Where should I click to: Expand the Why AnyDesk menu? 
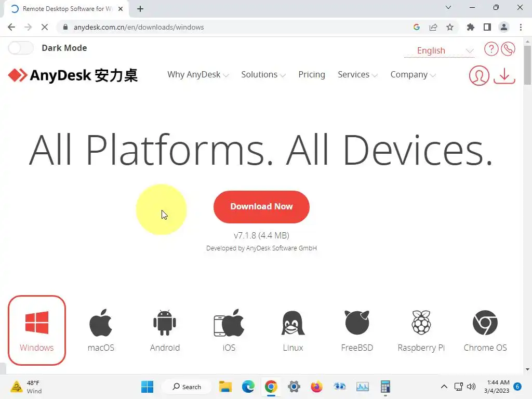pyautogui.click(x=198, y=75)
